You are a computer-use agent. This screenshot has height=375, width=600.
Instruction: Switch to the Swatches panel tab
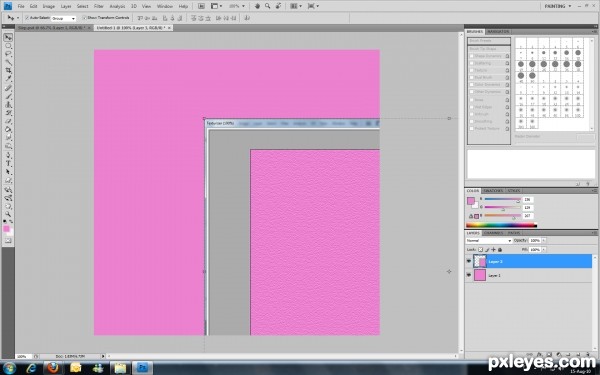[493, 191]
